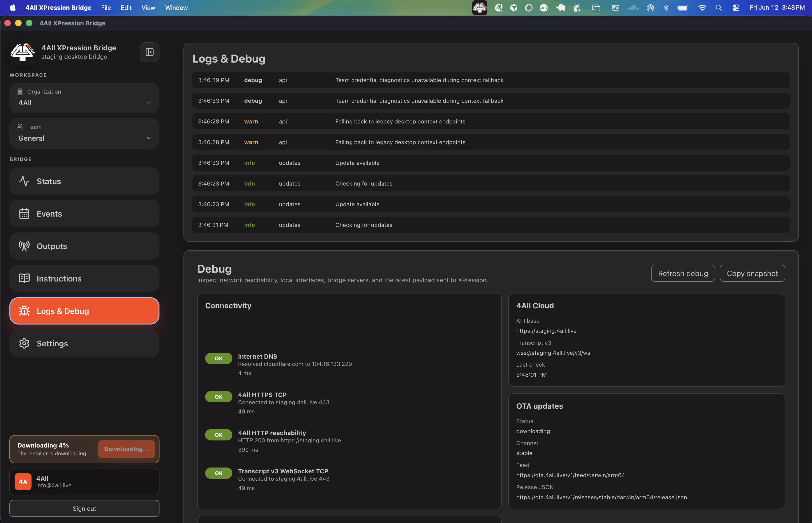Click the Sign out button
The height and width of the screenshot is (523, 812).
(84, 508)
